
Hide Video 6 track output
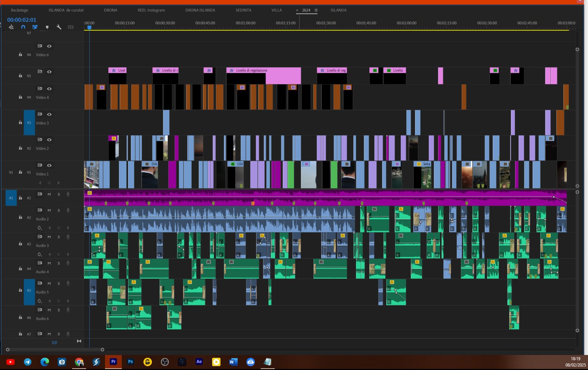tap(49, 46)
